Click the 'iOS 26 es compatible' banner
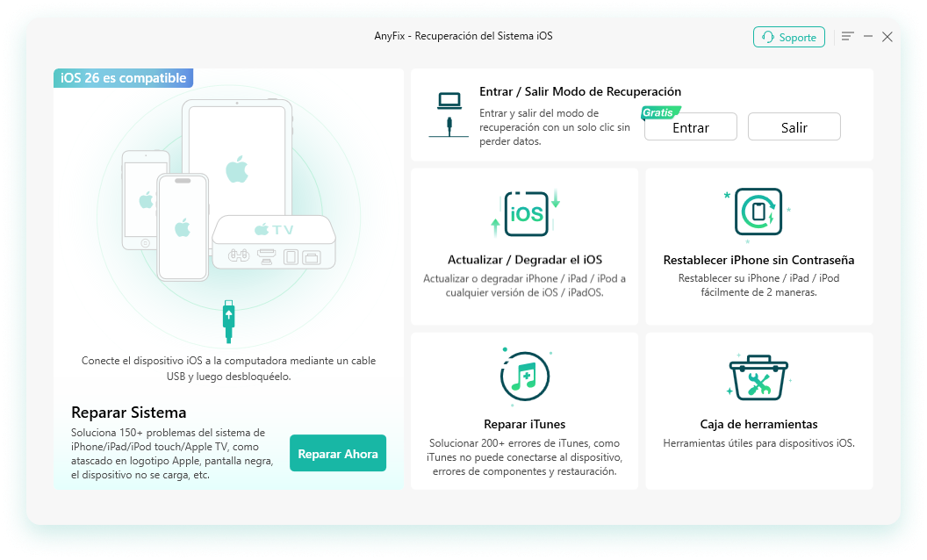 123,78
